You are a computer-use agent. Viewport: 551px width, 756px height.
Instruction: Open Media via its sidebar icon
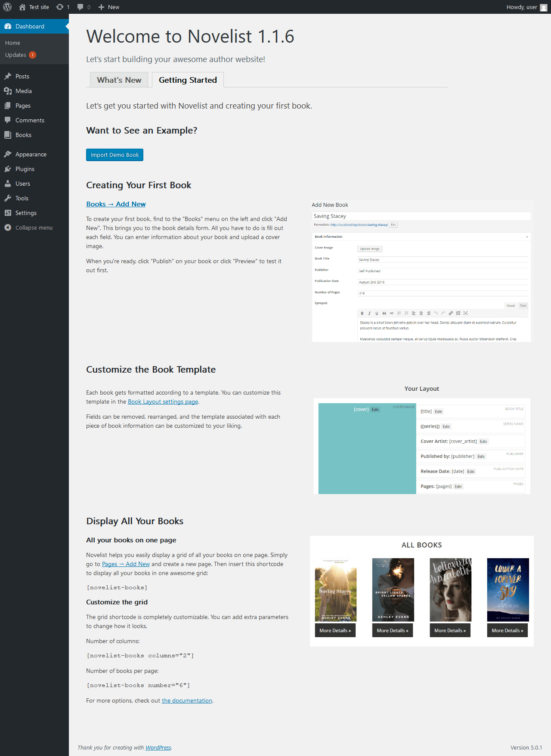[8, 91]
